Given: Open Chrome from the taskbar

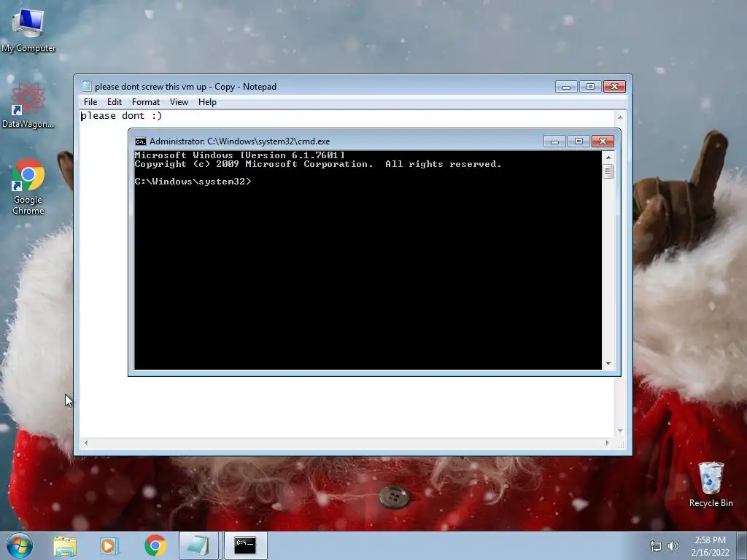Looking at the screenshot, I should click(155, 545).
